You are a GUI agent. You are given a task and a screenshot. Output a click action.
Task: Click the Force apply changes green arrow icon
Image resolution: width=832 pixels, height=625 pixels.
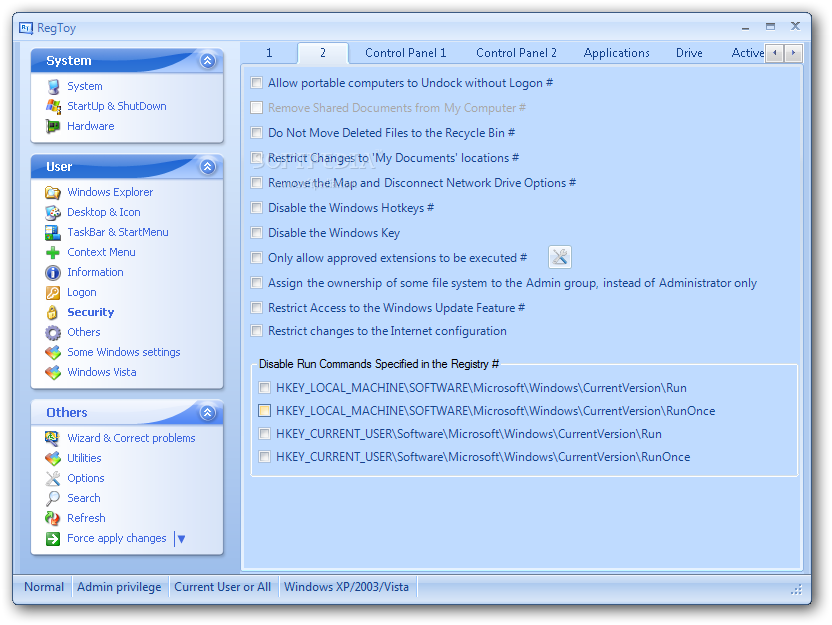click(x=53, y=539)
